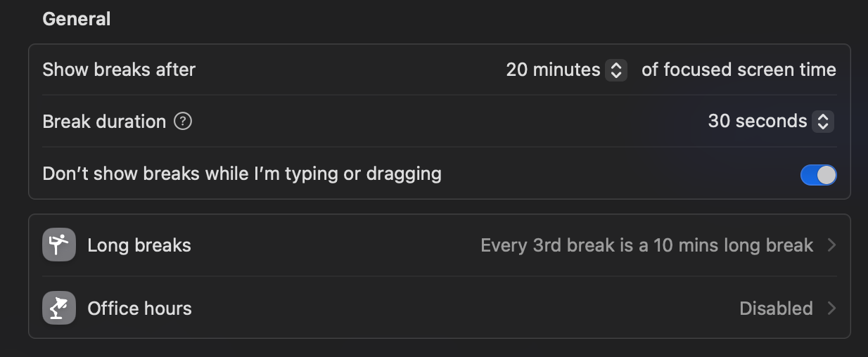
Task: Open the Office hours settings label
Action: pos(139,308)
